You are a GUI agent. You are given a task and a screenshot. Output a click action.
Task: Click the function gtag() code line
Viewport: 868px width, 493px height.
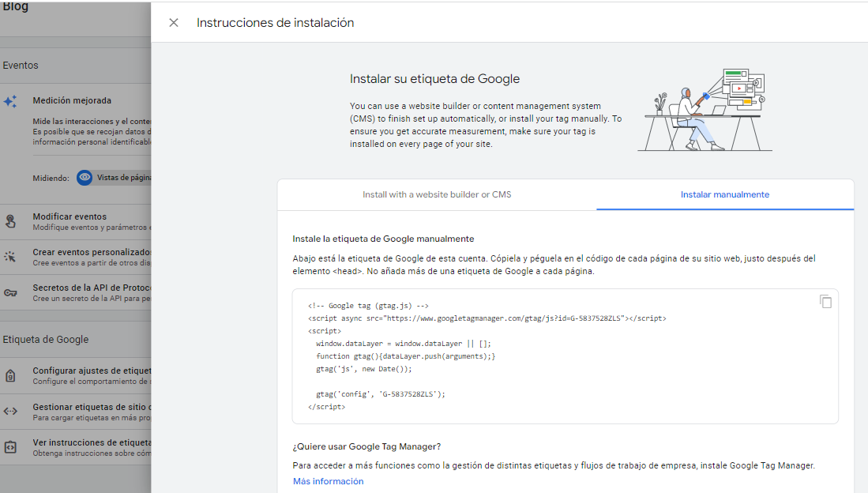point(405,356)
